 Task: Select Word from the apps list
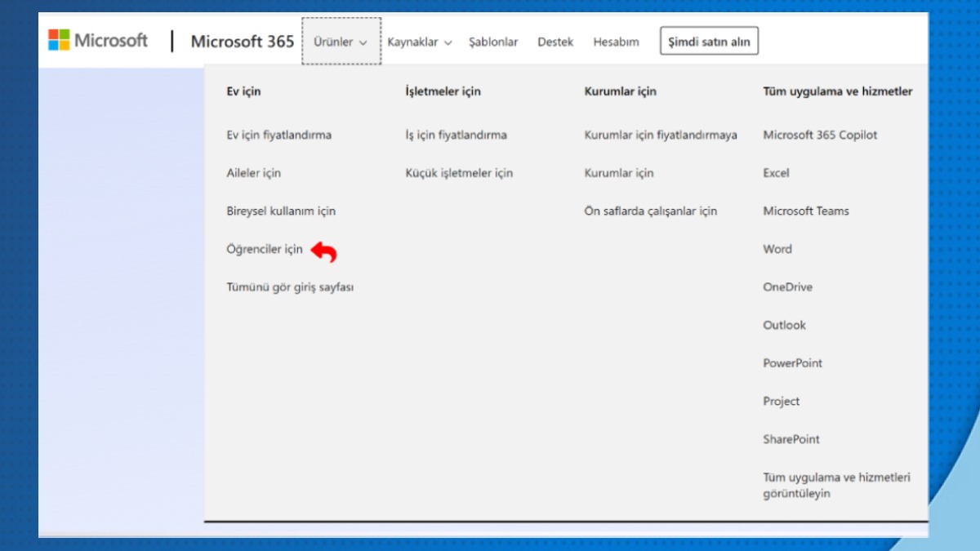[x=777, y=249]
